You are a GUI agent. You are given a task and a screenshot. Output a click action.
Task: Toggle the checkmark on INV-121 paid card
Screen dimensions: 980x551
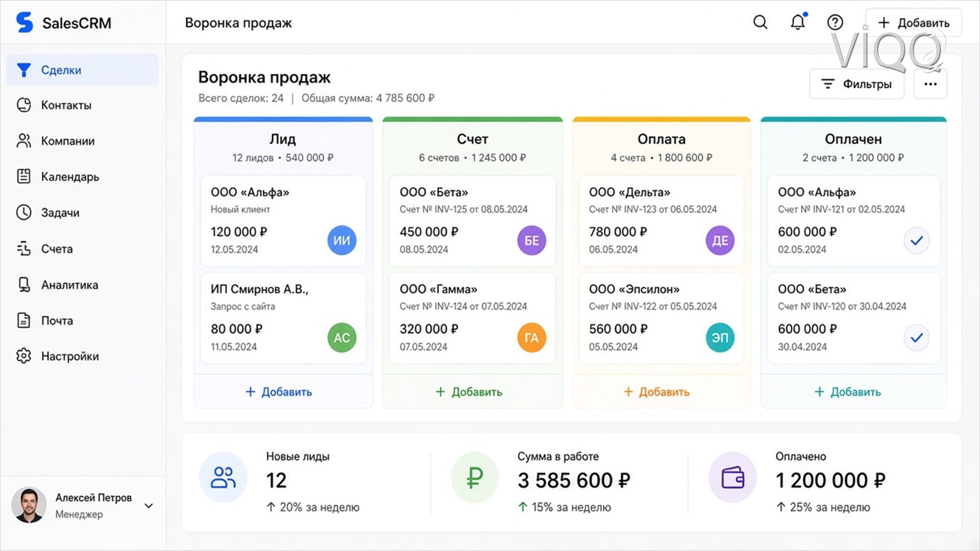[917, 240]
